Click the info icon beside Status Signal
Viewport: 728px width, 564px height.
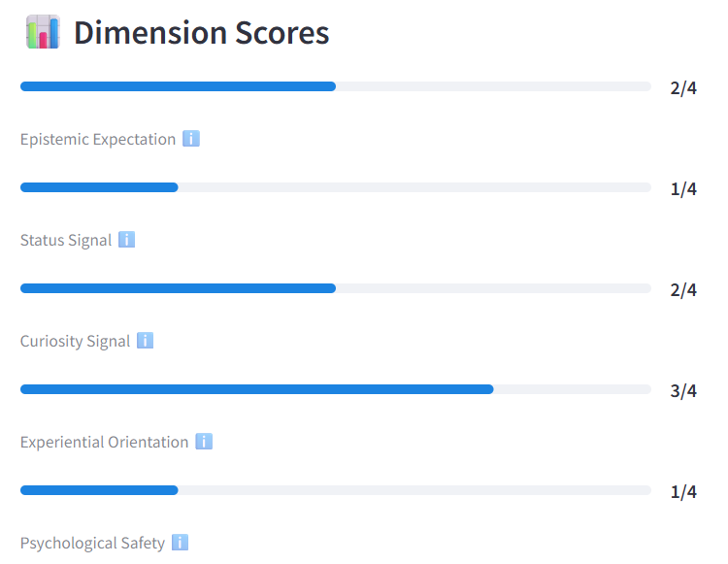(126, 240)
